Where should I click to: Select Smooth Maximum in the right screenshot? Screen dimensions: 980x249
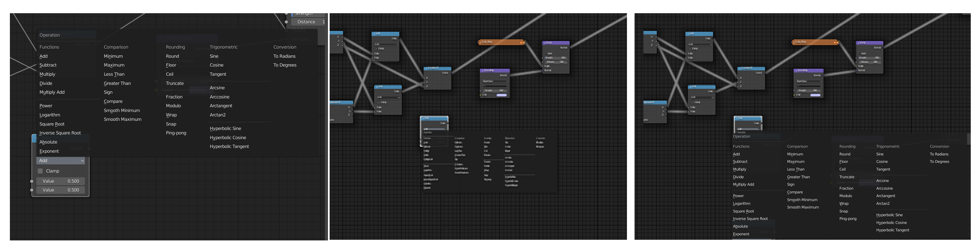click(803, 207)
